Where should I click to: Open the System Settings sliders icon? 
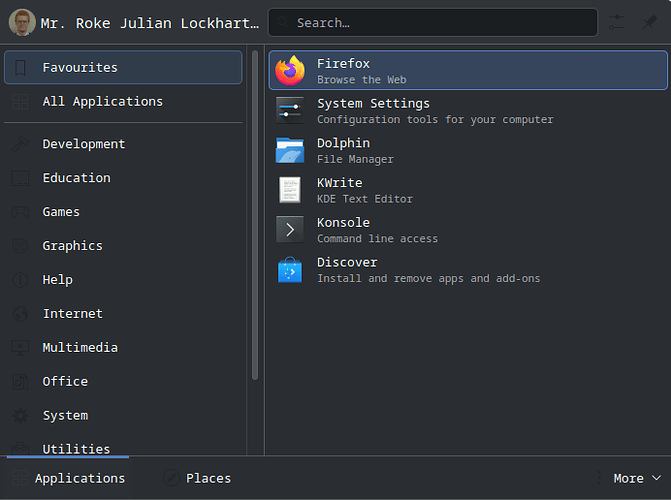[290, 110]
